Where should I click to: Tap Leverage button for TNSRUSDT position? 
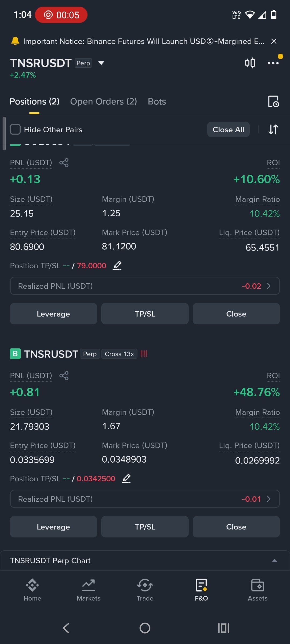[53, 527]
